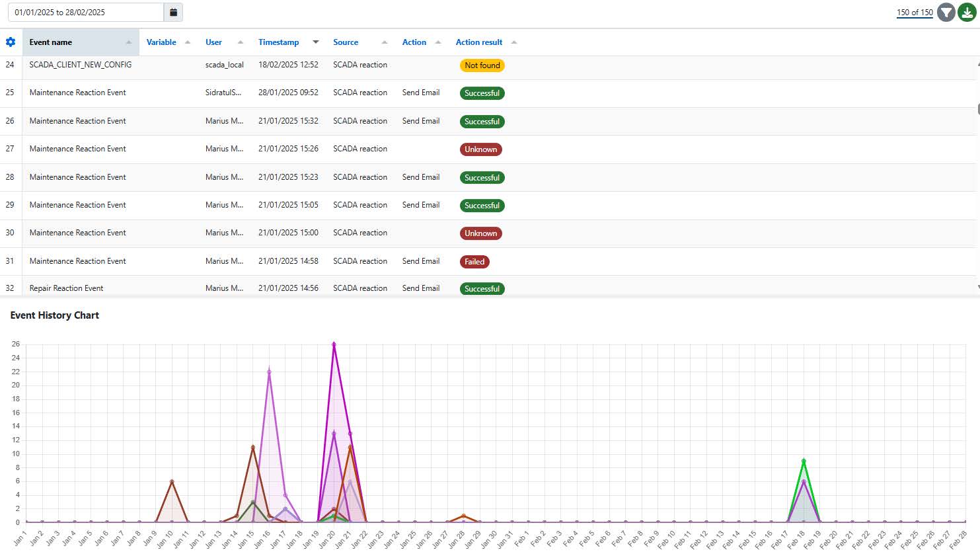The width and height of the screenshot is (980, 560).
Task: Click the Successful badge in row 32
Action: 482,289
